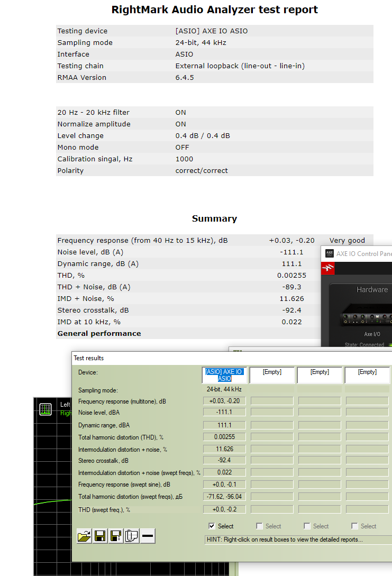Open saved results with the folder icon
This screenshot has width=392, height=576.
click(x=84, y=536)
